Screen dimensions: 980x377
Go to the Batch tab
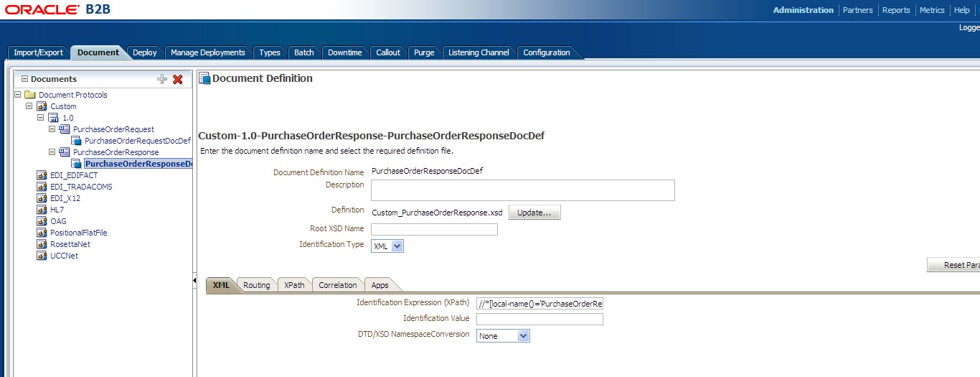click(x=304, y=52)
